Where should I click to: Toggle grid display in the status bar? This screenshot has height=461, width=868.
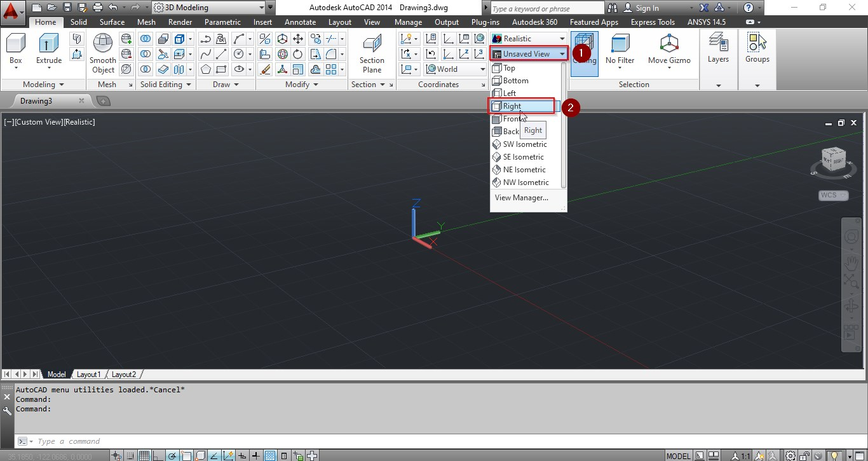(x=143, y=455)
